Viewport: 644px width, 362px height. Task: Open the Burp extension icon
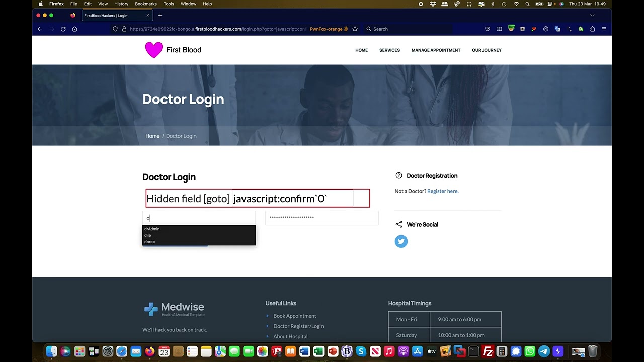pos(511,28)
